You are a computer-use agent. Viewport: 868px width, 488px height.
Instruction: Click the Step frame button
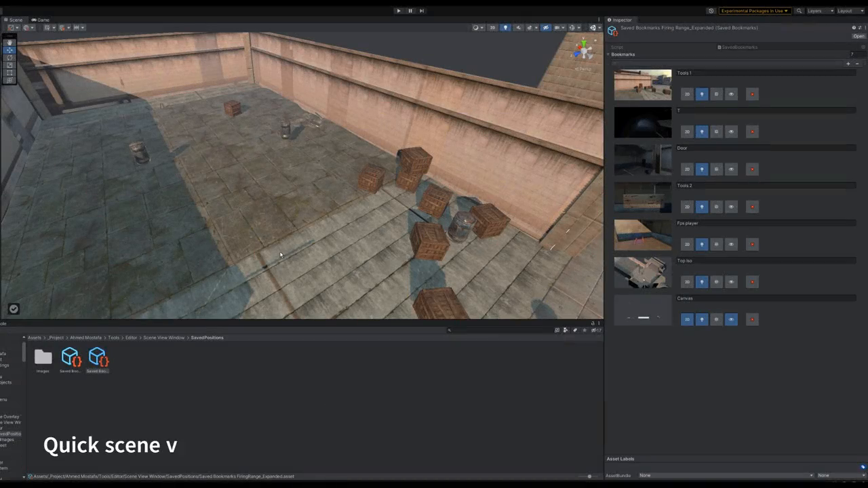click(x=421, y=11)
